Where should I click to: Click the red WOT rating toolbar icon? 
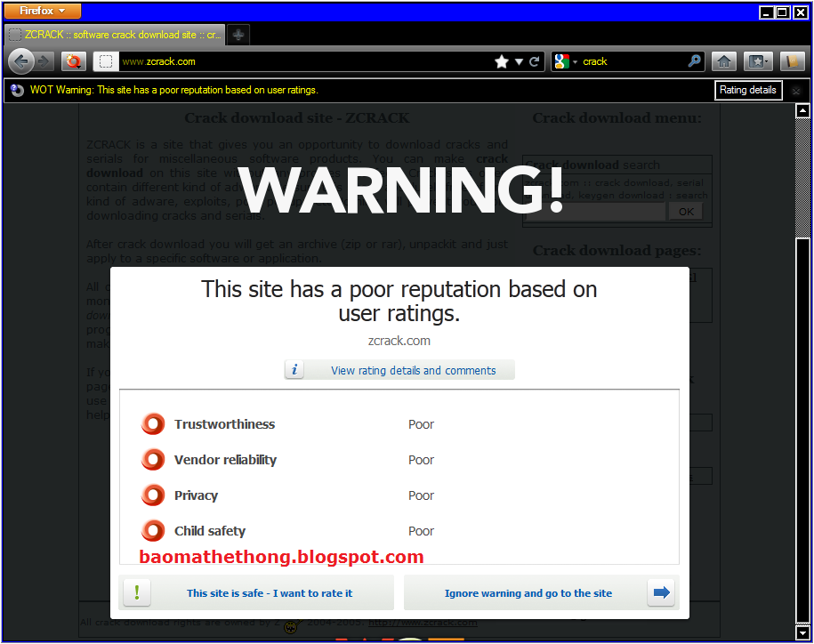pos(74,61)
